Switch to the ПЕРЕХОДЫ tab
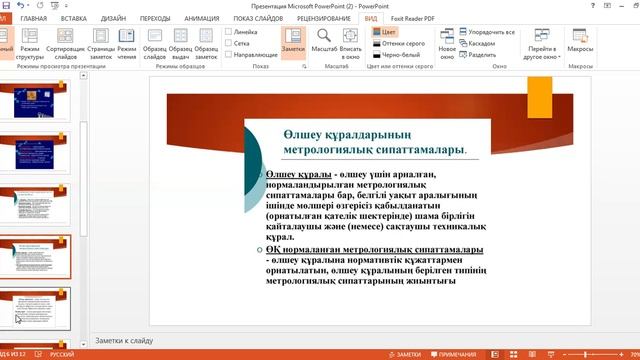This screenshot has width=640, height=360. pos(155,18)
